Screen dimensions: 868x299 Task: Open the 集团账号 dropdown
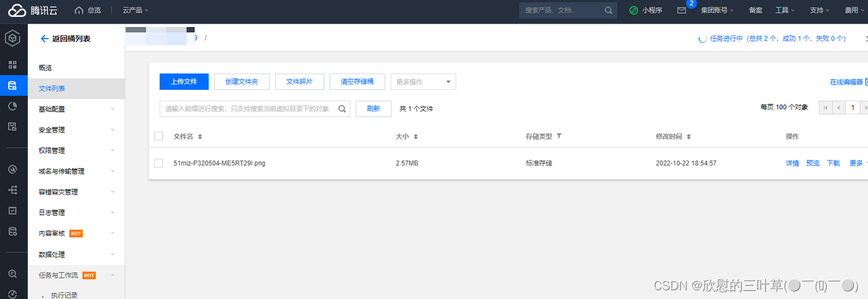pos(719,10)
